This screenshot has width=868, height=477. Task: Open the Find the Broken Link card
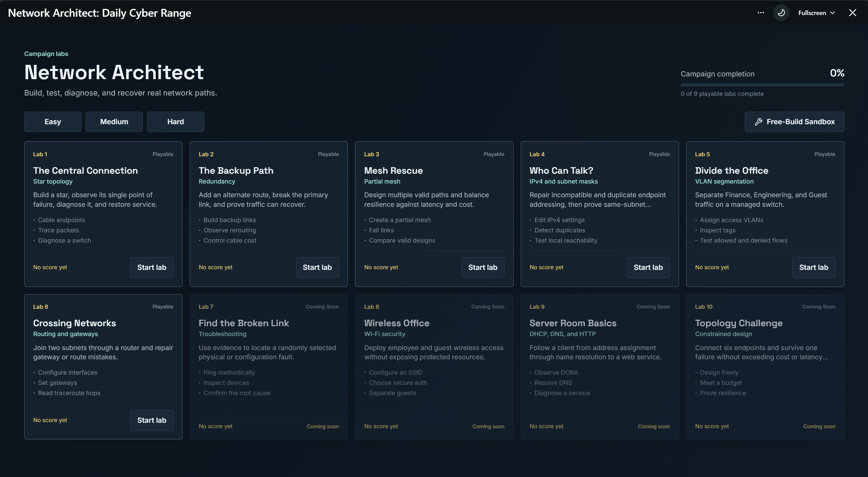pos(269,367)
